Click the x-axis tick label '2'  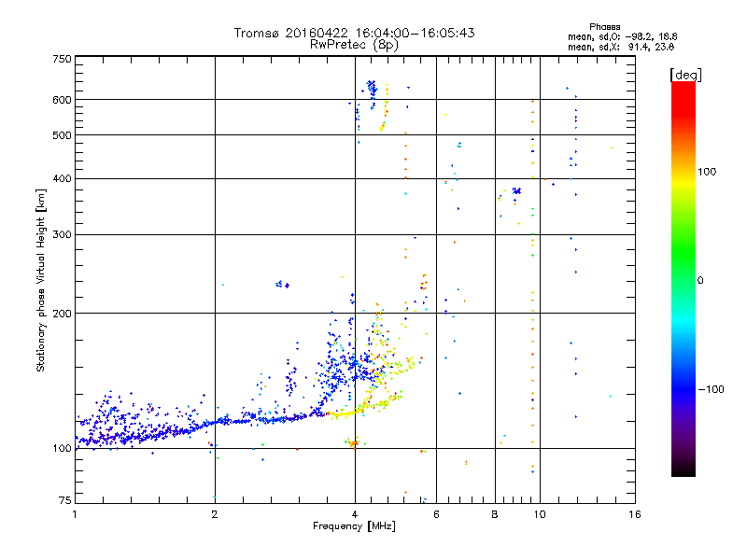215,514
